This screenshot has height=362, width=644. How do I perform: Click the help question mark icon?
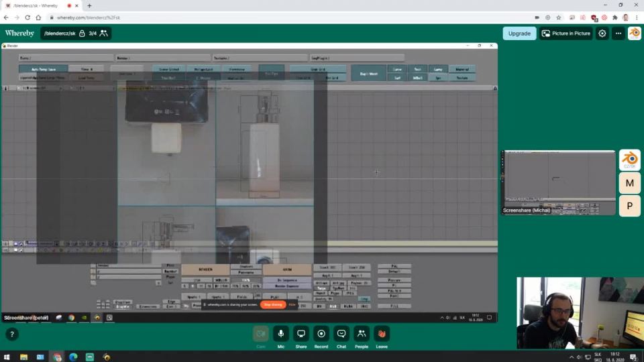click(x=12, y=334)
